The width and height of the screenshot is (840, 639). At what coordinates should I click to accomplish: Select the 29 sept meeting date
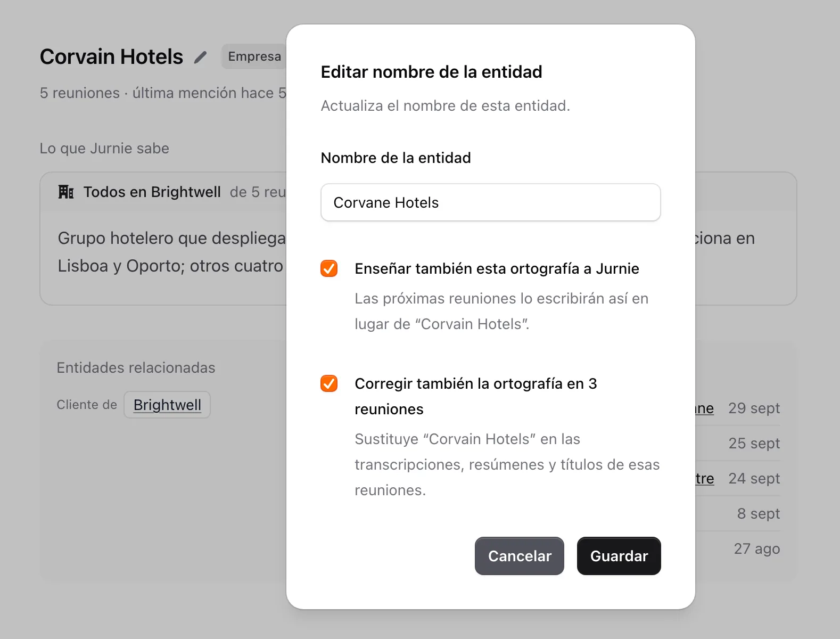754,408
